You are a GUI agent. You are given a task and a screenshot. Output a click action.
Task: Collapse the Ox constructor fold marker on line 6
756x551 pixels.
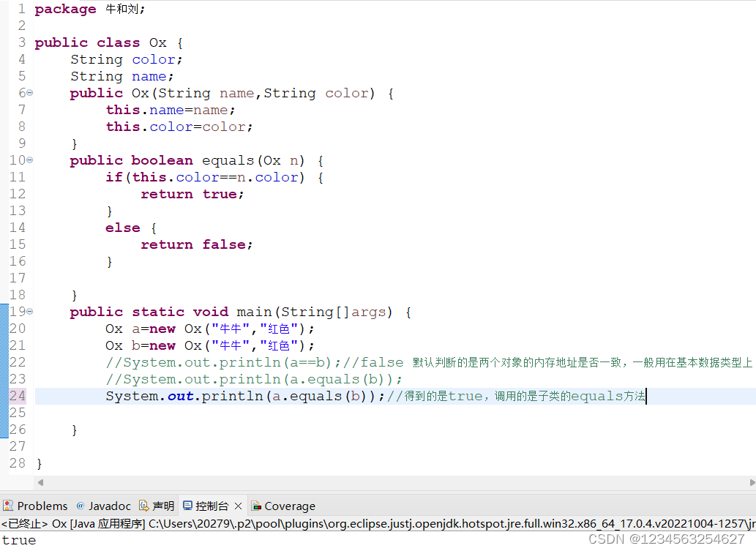tap(29, 93)
